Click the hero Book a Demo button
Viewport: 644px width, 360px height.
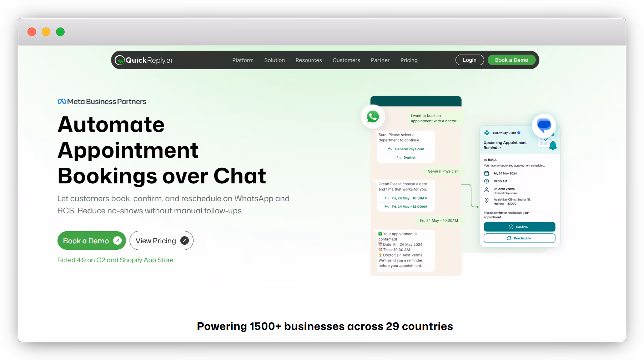[91, 240]
